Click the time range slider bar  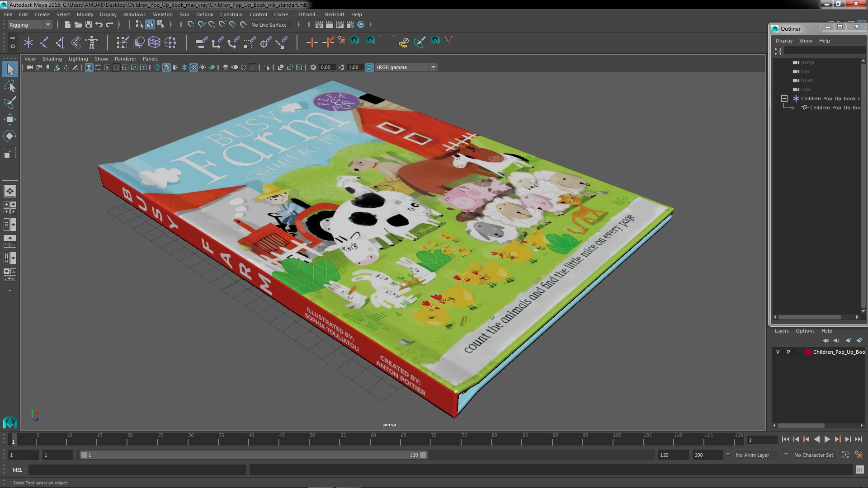[x=253, y=455]
